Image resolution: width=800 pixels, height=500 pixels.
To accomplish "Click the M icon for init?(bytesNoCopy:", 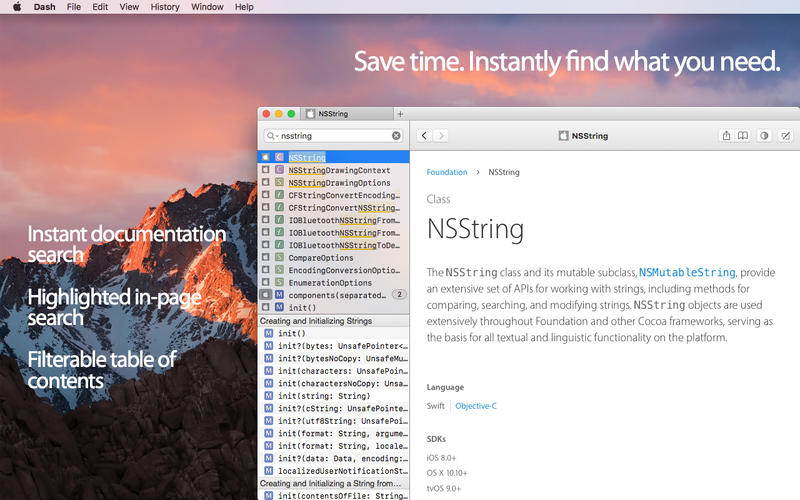I will click(269, 358).
